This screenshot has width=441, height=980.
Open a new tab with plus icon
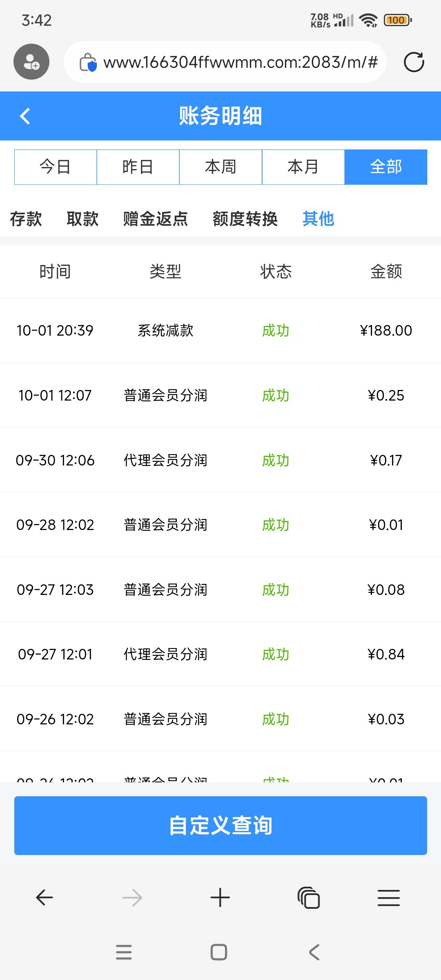pos(220,898)
